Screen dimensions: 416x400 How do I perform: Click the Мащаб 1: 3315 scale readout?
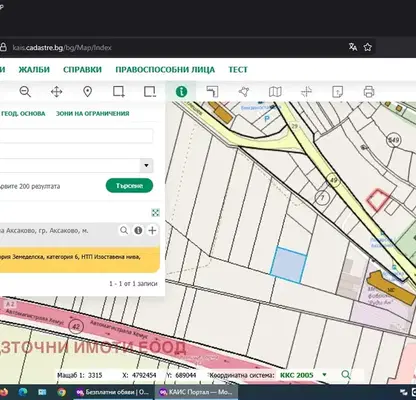(x=80, y=375)
